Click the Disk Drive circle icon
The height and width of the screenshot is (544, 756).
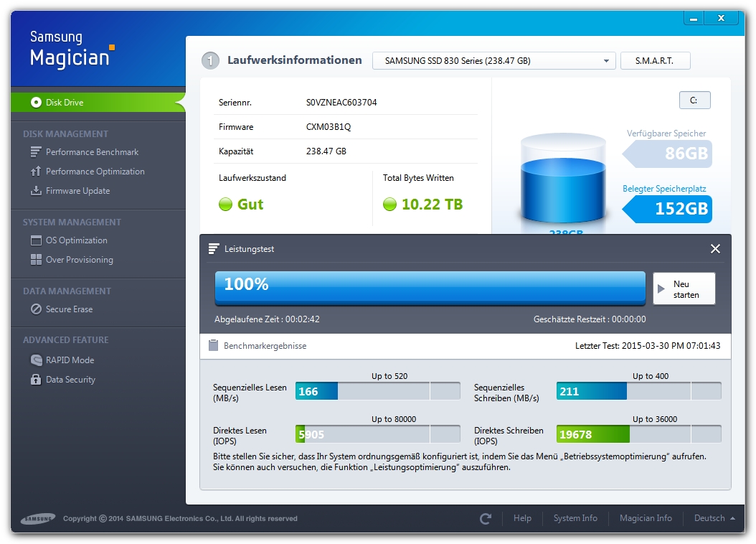36,102
